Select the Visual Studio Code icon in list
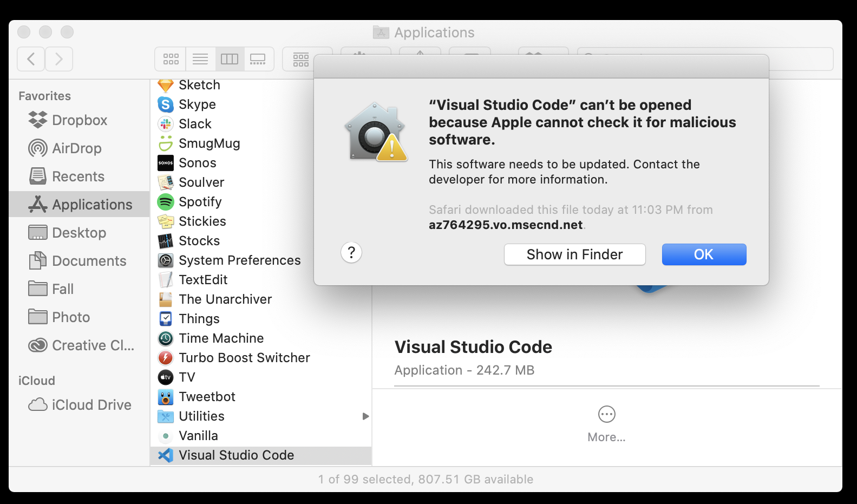 point(166,455)
